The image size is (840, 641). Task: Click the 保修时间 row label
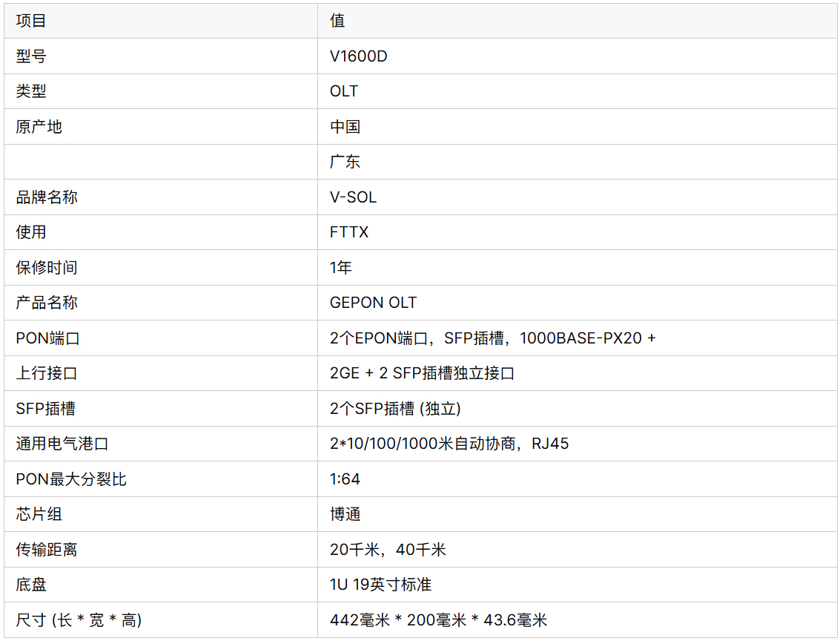coord(47,268)
